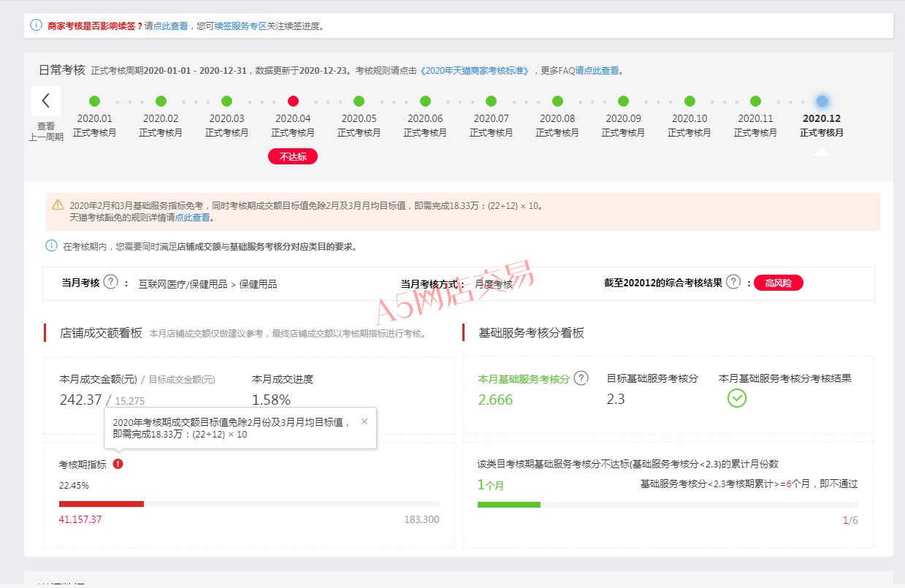The width and height of the screenshot is (905, 588).
Task: Click the info icon at top notice
Action: [x=36, y=25]
